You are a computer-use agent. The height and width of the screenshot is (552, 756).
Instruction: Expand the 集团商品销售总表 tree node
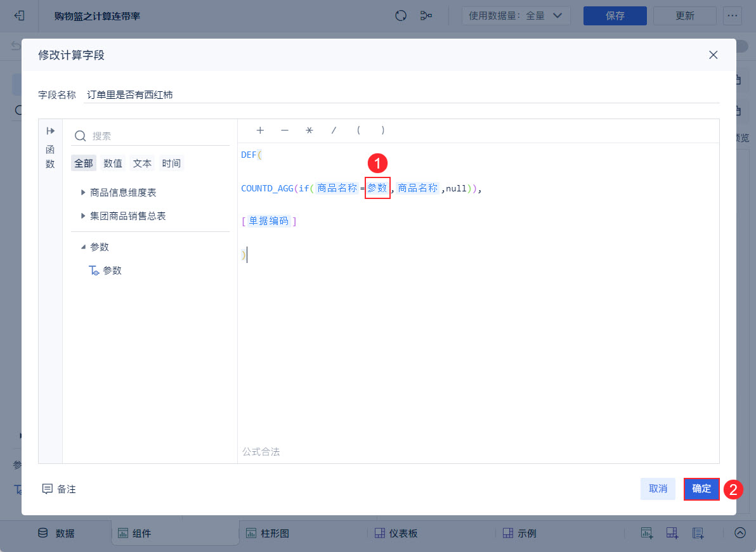pos(83,216)
